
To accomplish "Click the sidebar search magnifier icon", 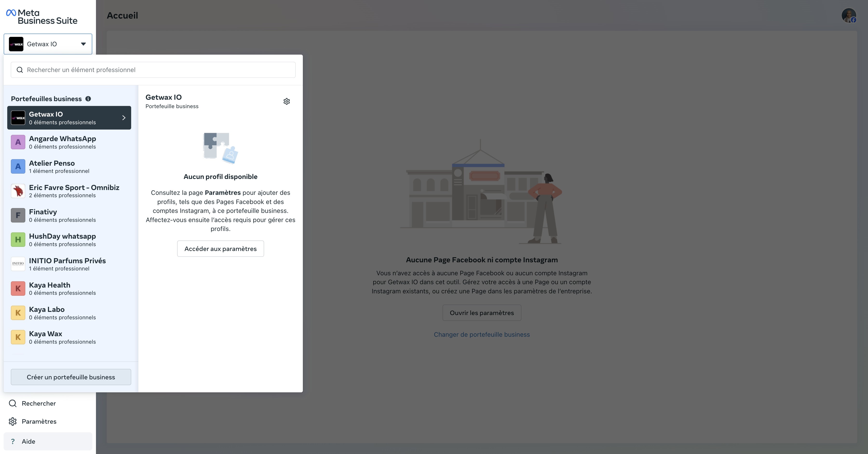I will pyautogui.click(x=13, y=403).
